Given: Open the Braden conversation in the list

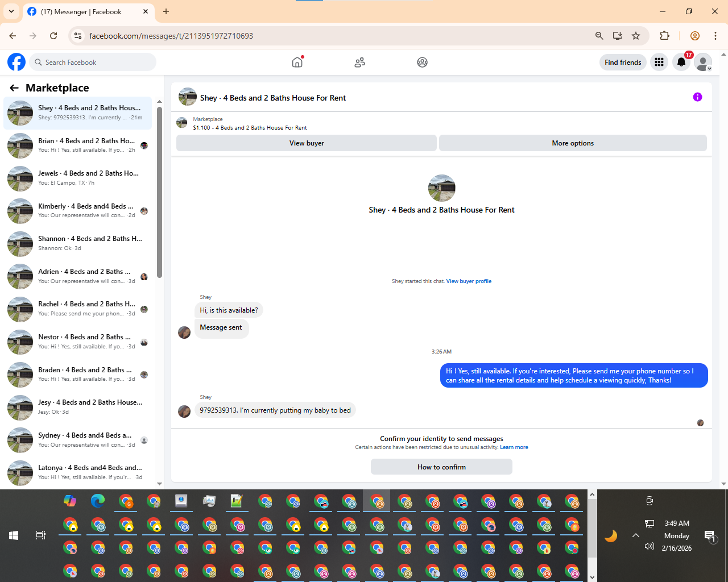Looking at the screenshot, I should point(78,375).
